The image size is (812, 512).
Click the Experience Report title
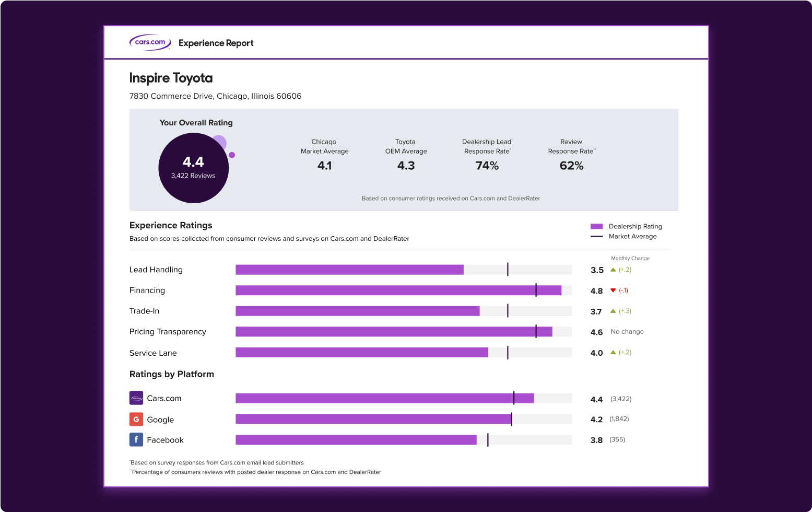coord(216,43)
